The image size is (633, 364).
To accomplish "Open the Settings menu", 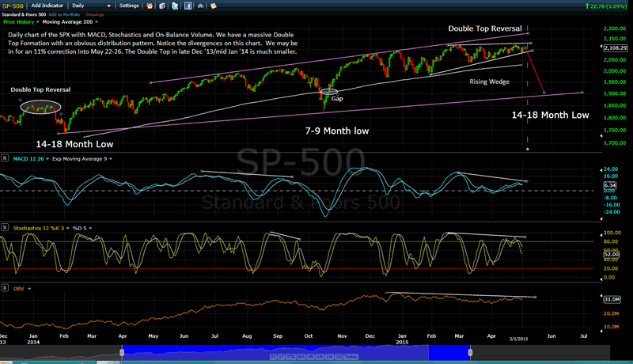I will coord(127,6).
